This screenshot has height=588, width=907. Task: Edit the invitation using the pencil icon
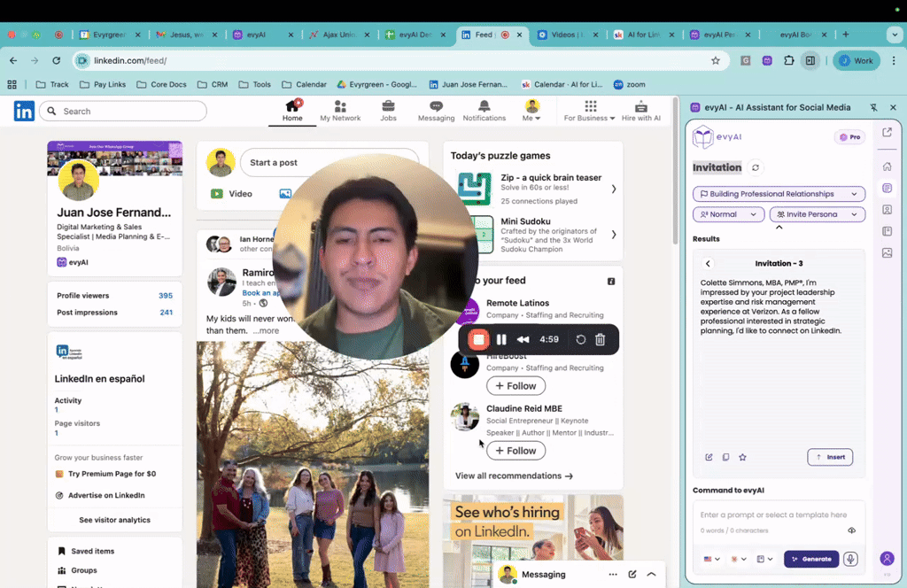709,457
